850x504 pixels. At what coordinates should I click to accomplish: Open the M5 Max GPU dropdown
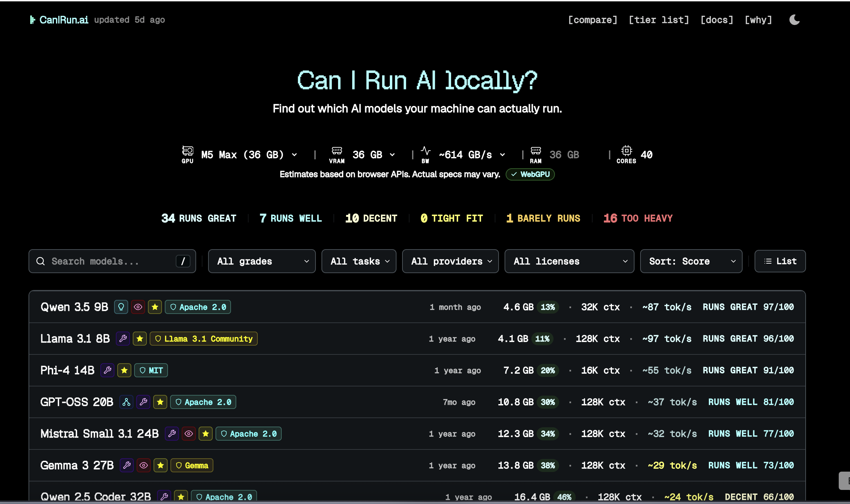(x=249, y=155)
